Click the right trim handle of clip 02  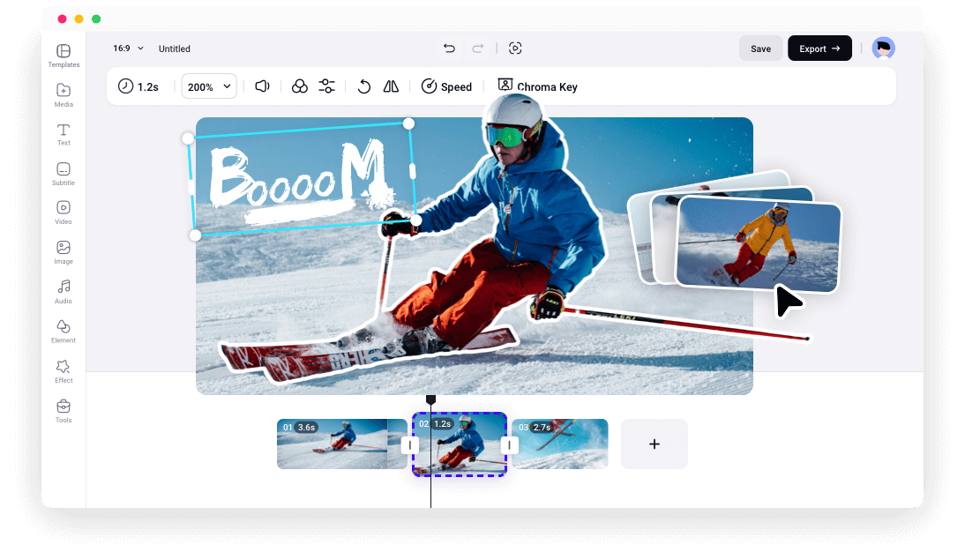click(x=509, y=445)
